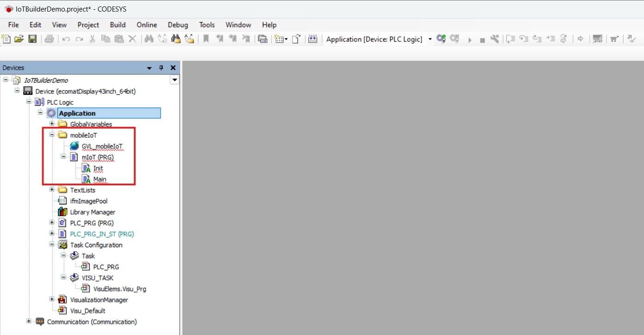Open the Debug menu
Screen dimensions: 644x335
178,25
